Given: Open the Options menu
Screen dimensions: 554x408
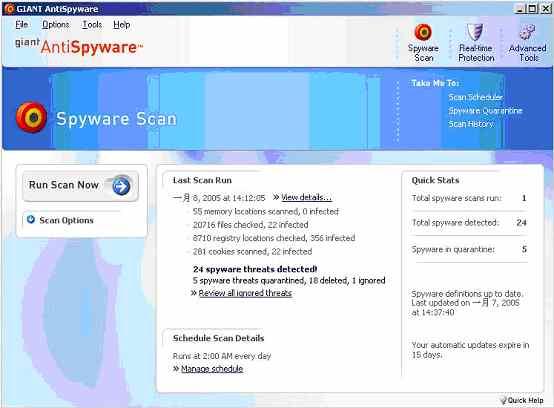Looking at the screenshot, I should [55, 25].
